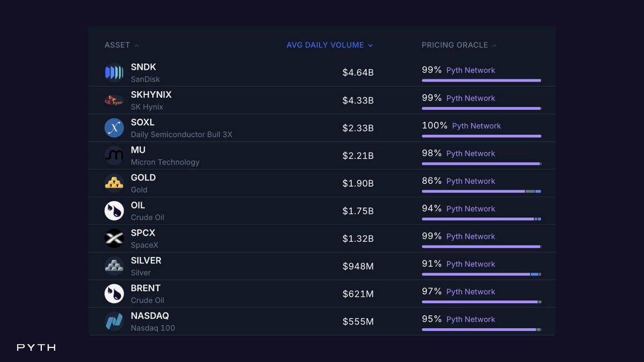Sort by ASSET column arrow

(x=136, y=45)
